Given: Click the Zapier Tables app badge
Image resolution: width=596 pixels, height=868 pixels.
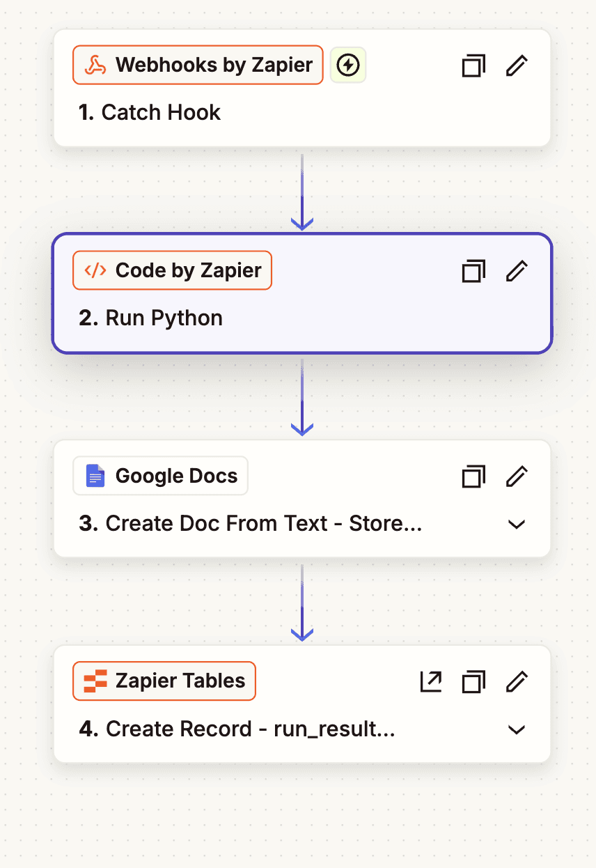Looking at the screenshot, I should pos(165,681).
